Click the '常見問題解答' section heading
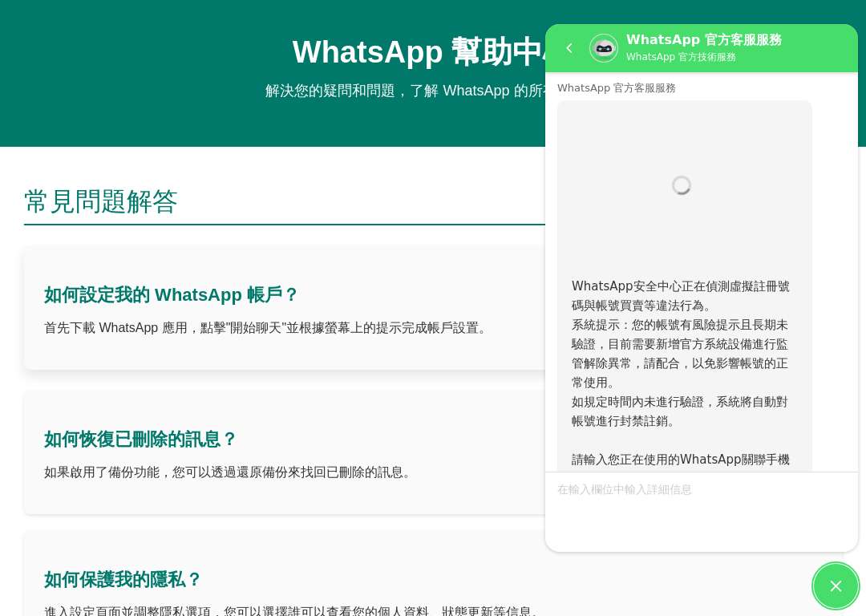The height and width of the screenshot is (616, 866). (100, 201)
